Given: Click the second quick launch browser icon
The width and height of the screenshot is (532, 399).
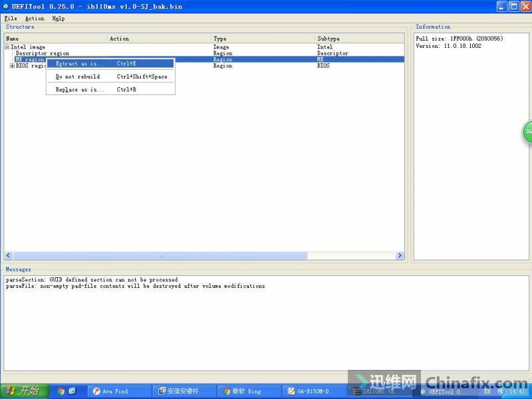Looking at the screenshot, I should point(72,391).
